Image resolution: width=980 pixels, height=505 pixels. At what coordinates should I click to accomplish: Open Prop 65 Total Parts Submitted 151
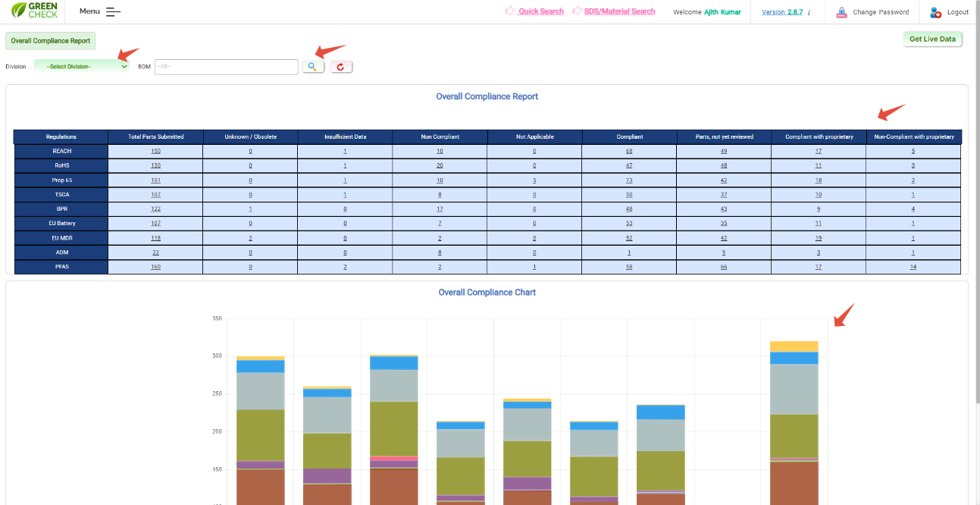[x=155, y=180]
